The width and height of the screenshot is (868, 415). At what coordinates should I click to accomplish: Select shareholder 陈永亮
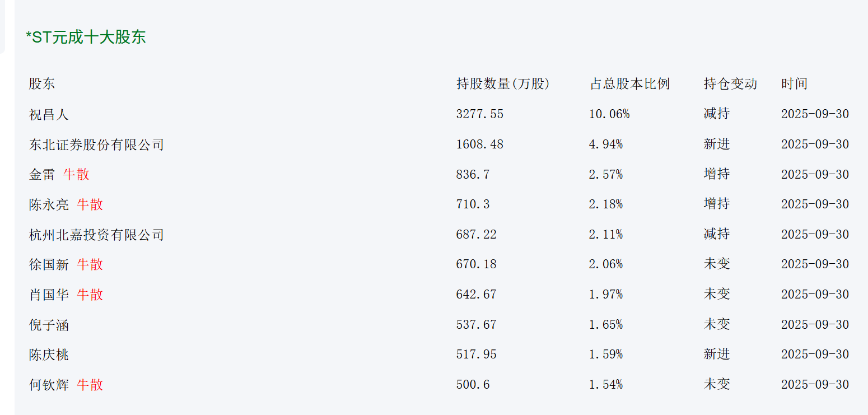[49, 204]
